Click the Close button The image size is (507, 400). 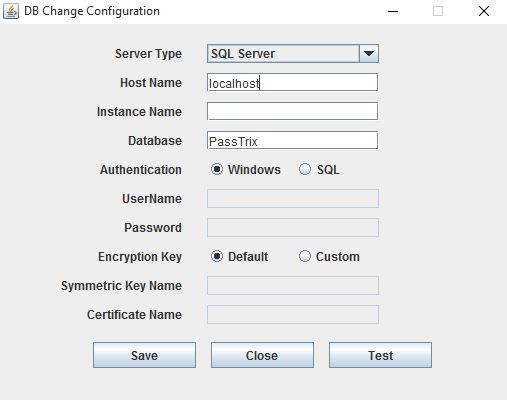click(x=262, y=355)
